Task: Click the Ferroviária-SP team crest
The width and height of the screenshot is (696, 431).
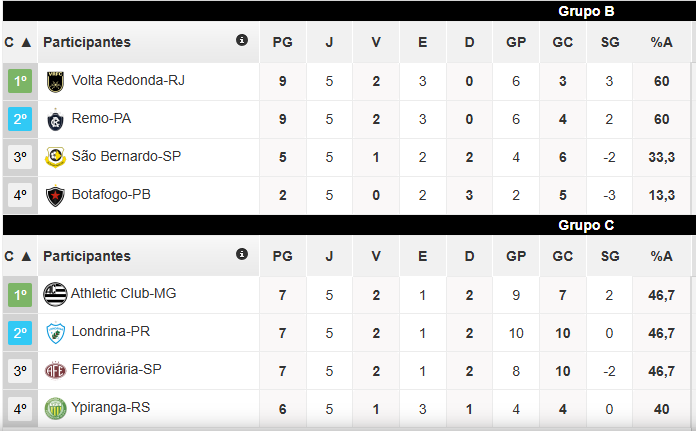Action: coord(55,370)
